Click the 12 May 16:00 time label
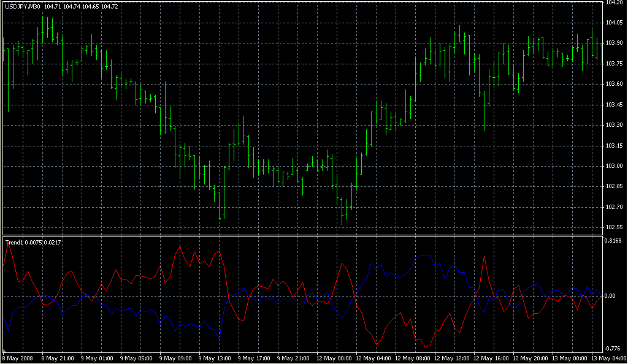 pyautogui.click(x=491, y=358)
